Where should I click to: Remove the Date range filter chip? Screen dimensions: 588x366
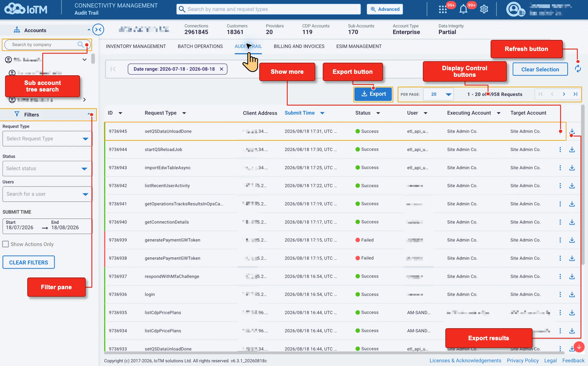point(221,69)
